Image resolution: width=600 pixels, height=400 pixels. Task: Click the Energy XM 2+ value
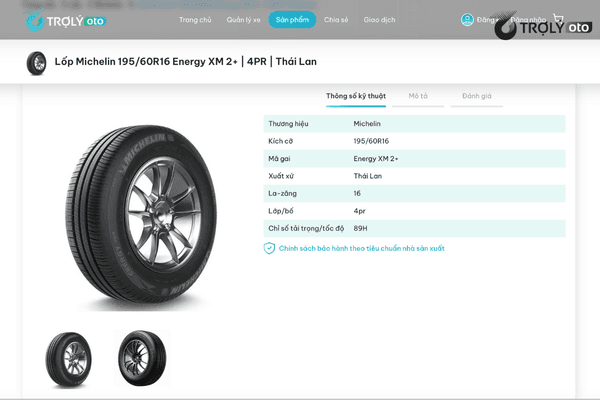click(376, 158)
